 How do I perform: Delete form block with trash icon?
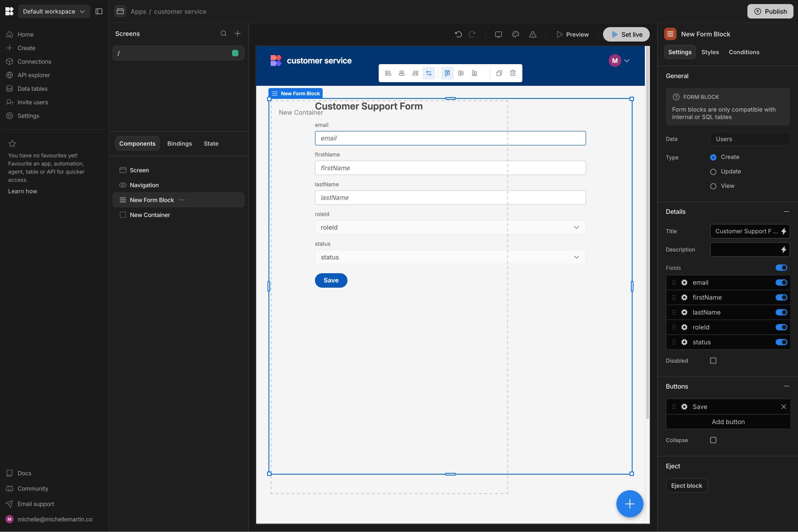pos(513,73)
